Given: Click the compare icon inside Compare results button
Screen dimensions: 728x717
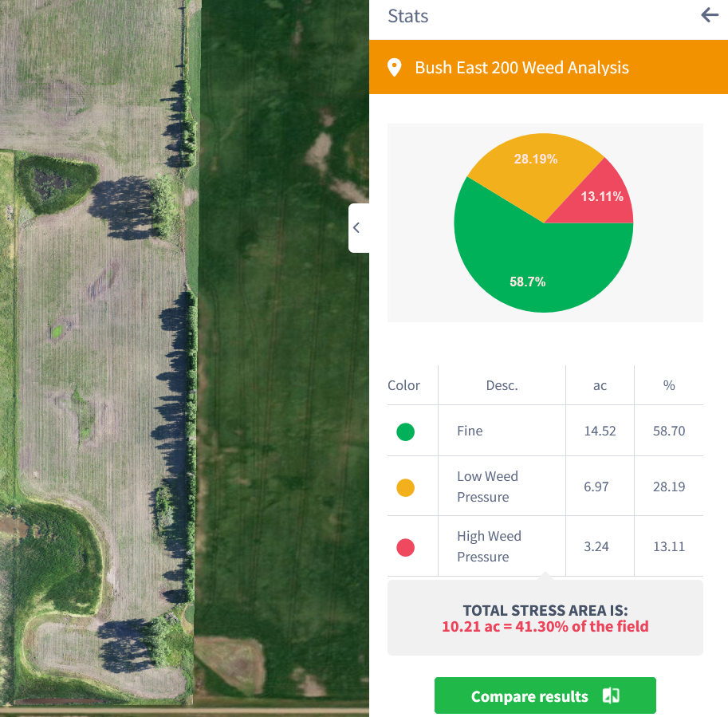Looking at the screenshot, I should [611, 695].
